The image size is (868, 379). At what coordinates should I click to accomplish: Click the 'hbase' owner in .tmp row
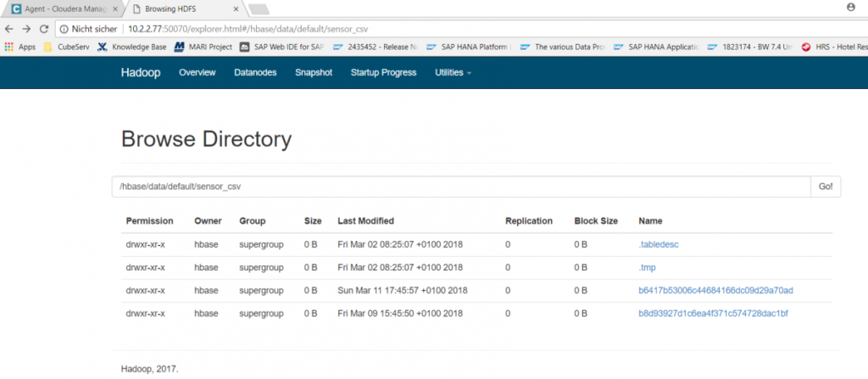pyautogui.click(x=205, y=268)
